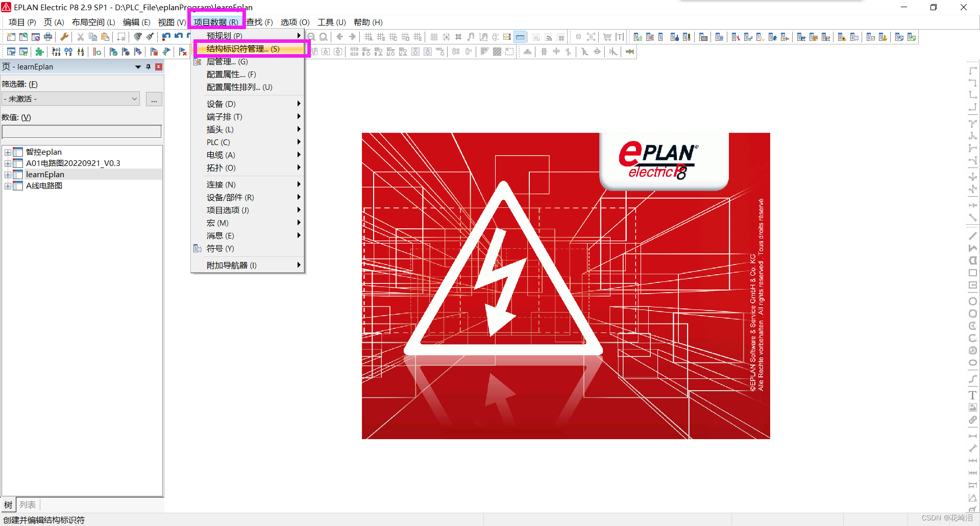Screen dimensions: 980x526
Task: Click the green puzzle piece icon
Action: (x=40, y=52)
